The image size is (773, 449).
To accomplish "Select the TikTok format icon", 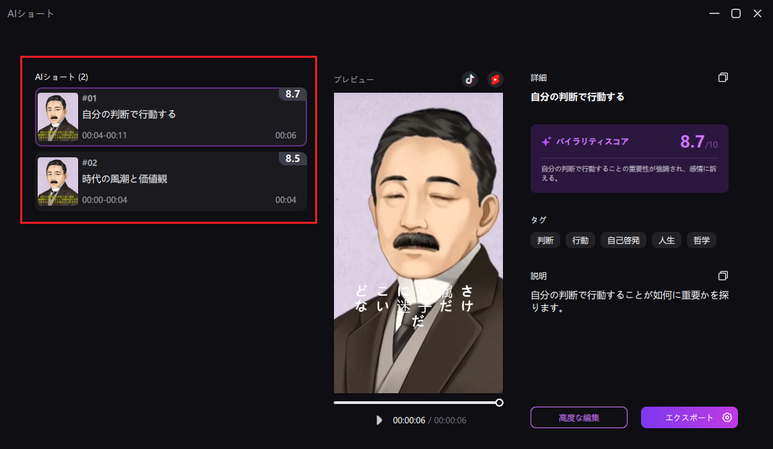I will 469,79.
